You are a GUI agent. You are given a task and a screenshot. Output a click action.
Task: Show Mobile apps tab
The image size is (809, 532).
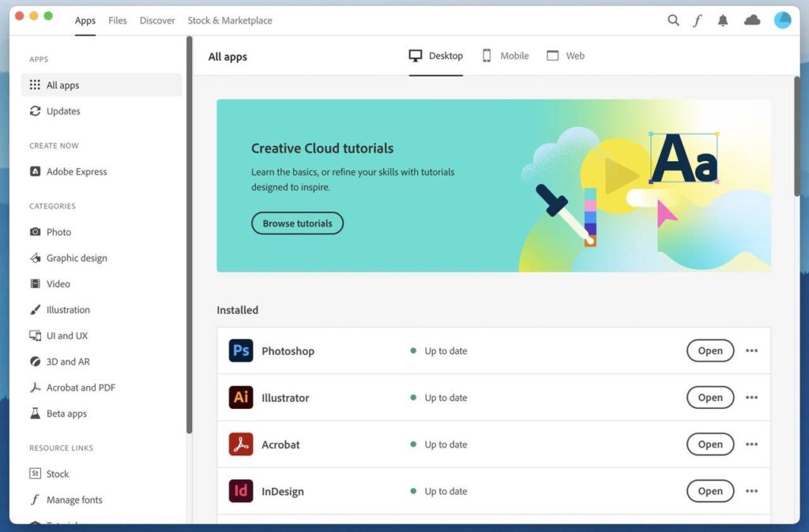point(506,56)
